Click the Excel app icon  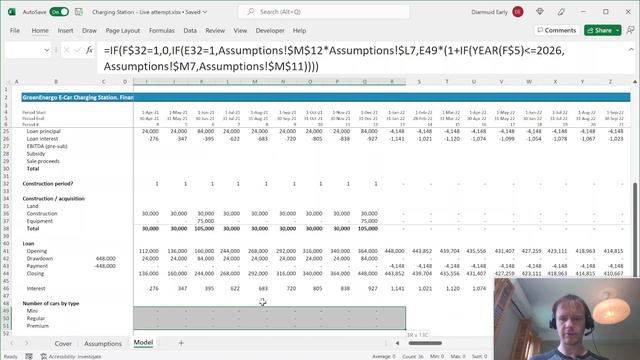11,12
